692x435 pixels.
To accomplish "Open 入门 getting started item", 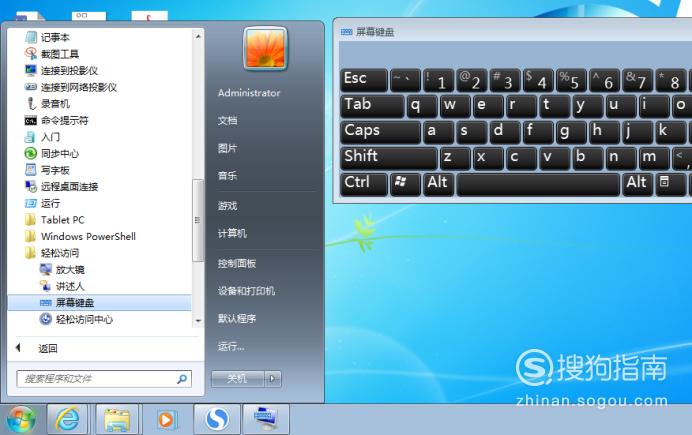I will [42, 137].
